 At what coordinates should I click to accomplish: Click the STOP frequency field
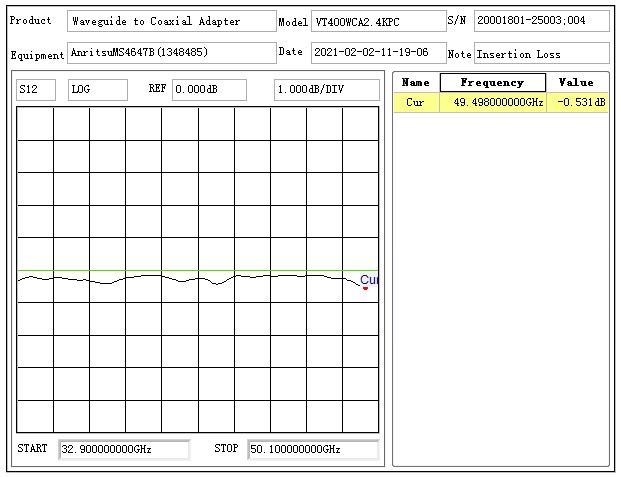coord(312,449)
